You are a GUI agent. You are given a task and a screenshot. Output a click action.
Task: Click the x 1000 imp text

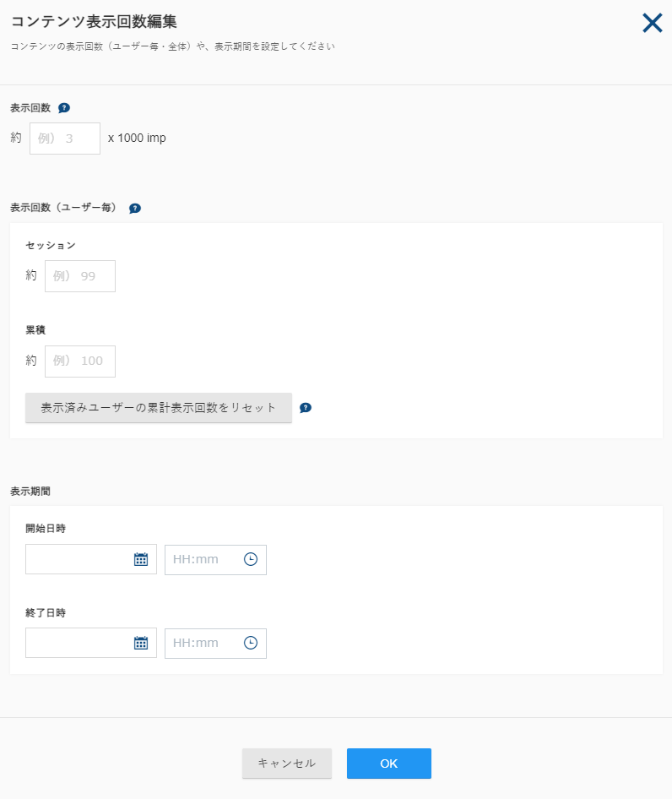point(137,138)
